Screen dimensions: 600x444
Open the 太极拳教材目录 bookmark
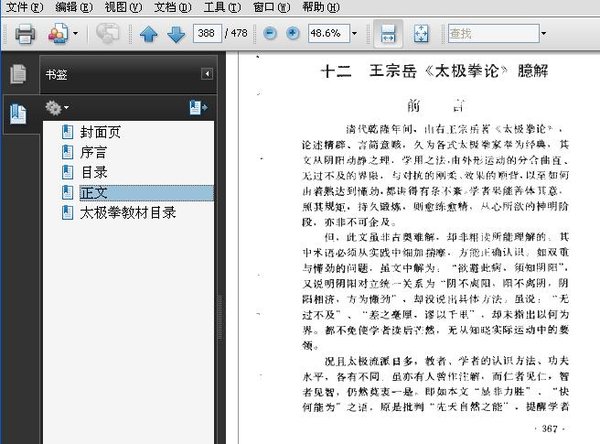point(128,213)
